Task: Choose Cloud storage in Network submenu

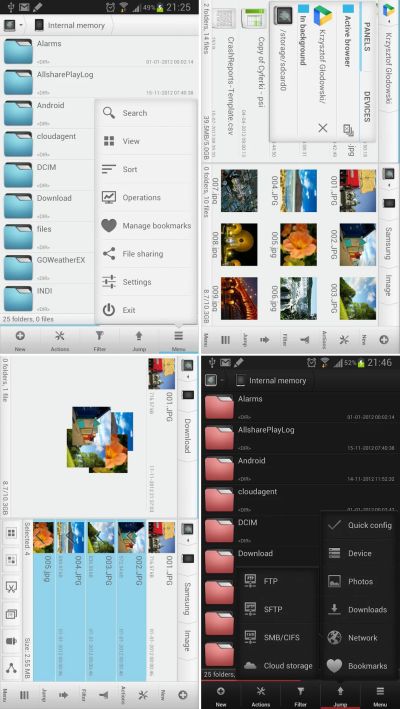Action: [x=277, y=666]
